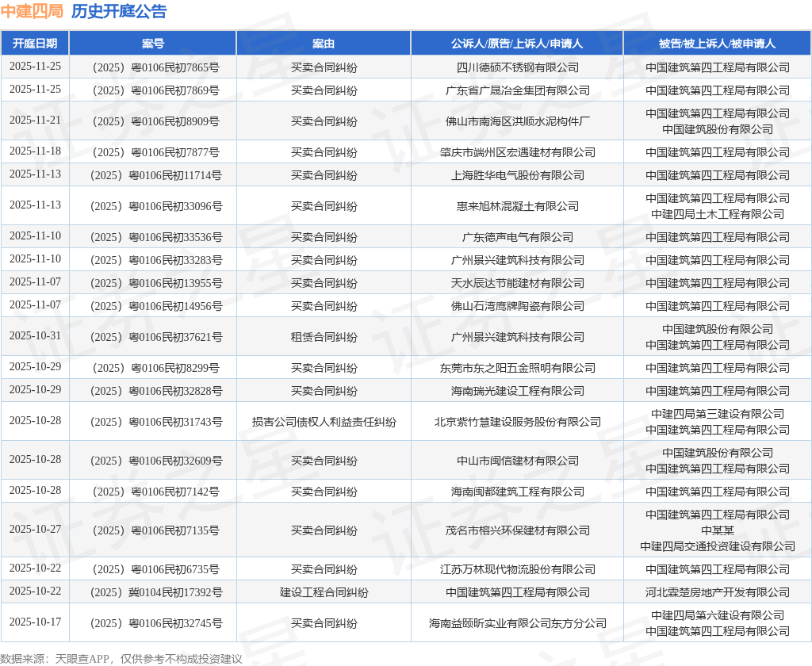Image resolution: width=812 pixels, height=666 pixels.
Task: Click the 公诉人/原告/上诉人/申请人 column header
Action: pos(517,44)
